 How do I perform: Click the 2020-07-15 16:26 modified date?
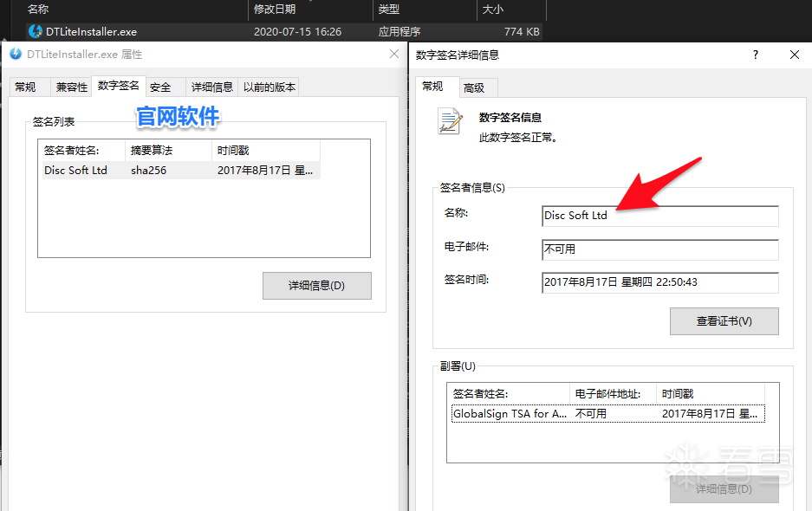(x=298, y=31)
